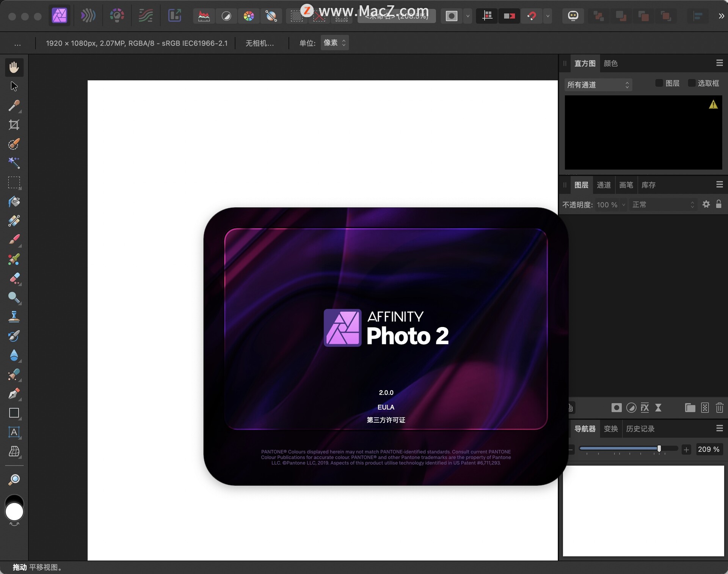Open layer blend options gear icon
Viewport: 728px width, 574px height.
(706, 204)
